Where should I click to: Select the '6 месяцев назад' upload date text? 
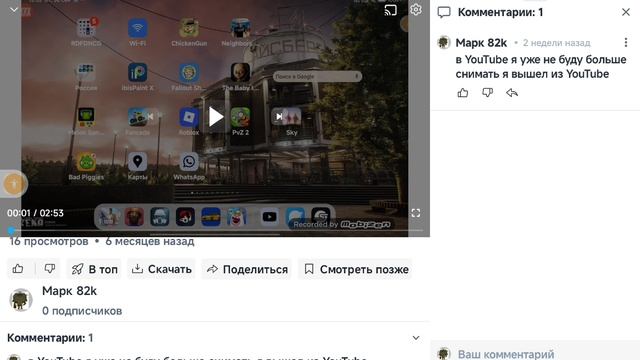[150, 241]
